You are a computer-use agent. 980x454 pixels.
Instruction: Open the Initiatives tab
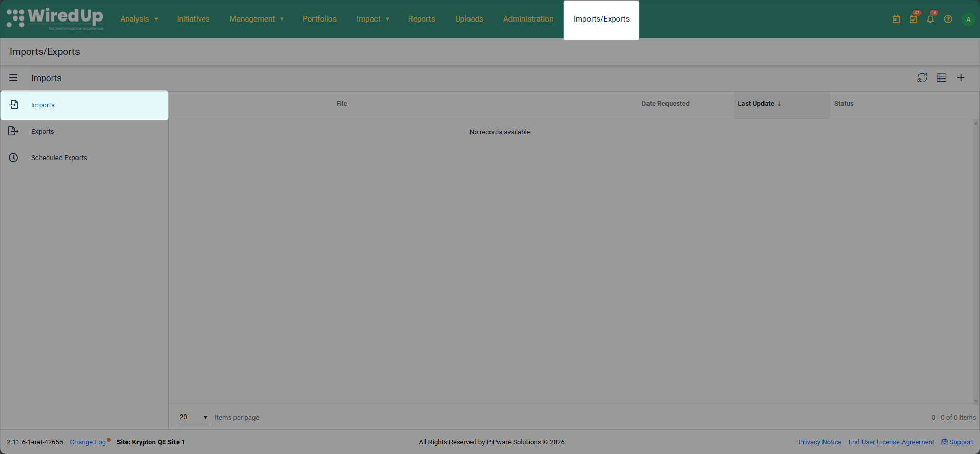pyautogui.click(x=193, y=19)
